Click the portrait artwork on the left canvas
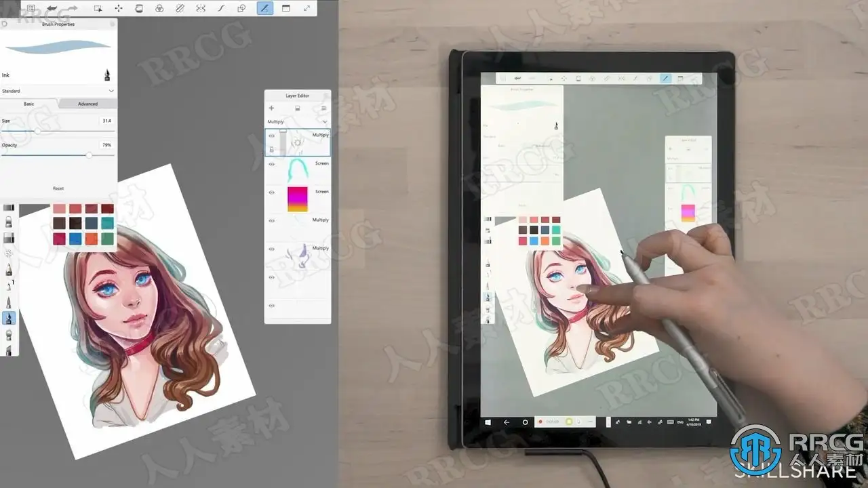This screenshot has width=868, height=488. coord(136,313)
